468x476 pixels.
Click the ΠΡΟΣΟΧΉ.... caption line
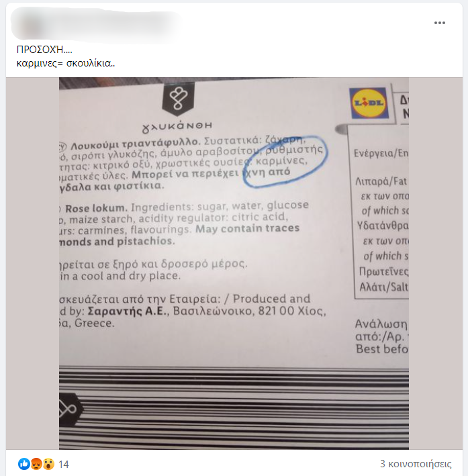(x=44, y=50)
